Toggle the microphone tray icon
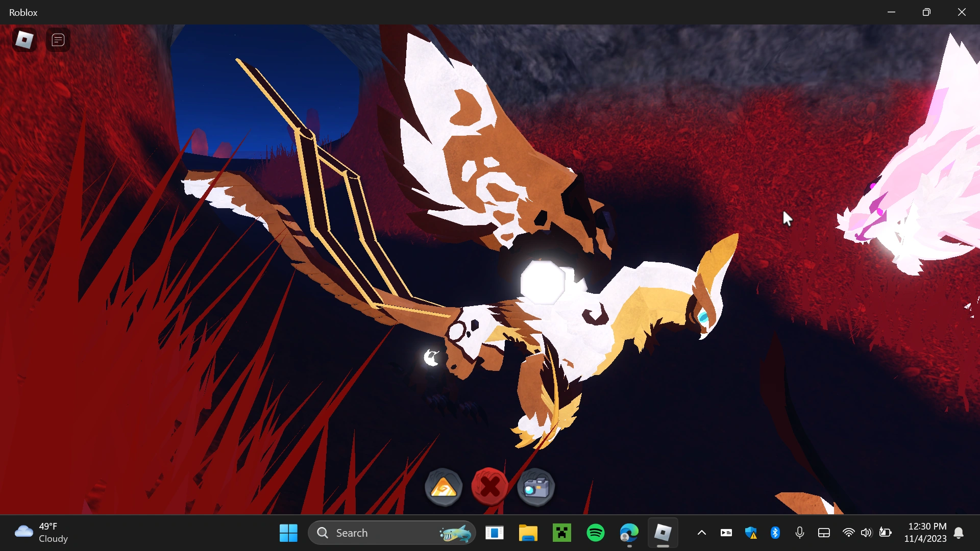980x551 pixels. tap(799, 533)
